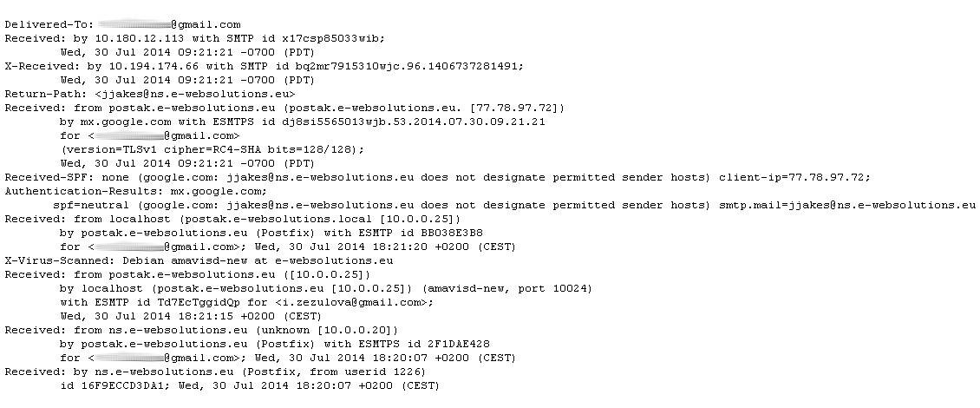Screen dimensions: 980x408
Task: Click the smtp.mail=jjakes address value
Action: tap(846, 205)
